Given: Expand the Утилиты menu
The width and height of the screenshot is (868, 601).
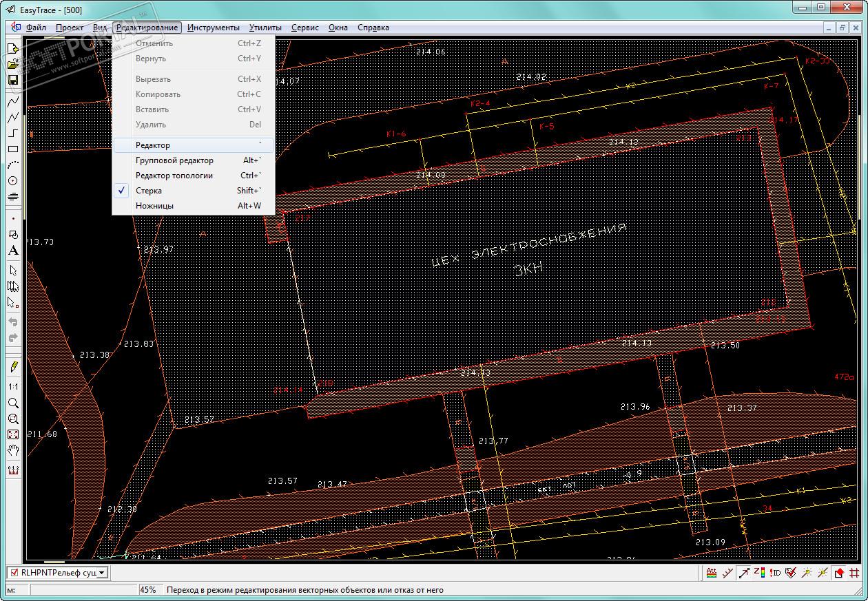Looking at the screenshot, I should click(265, 28).
